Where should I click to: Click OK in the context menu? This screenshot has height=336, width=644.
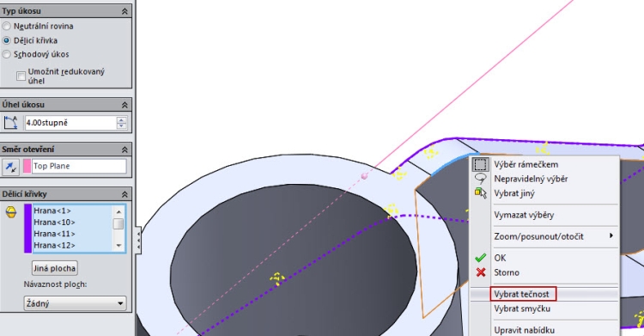point(500,258)
